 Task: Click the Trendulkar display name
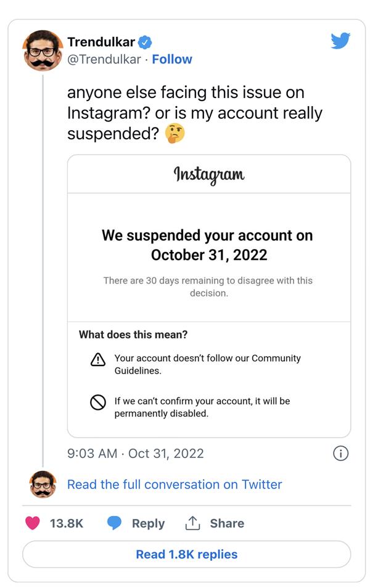[x=101, y=41]
